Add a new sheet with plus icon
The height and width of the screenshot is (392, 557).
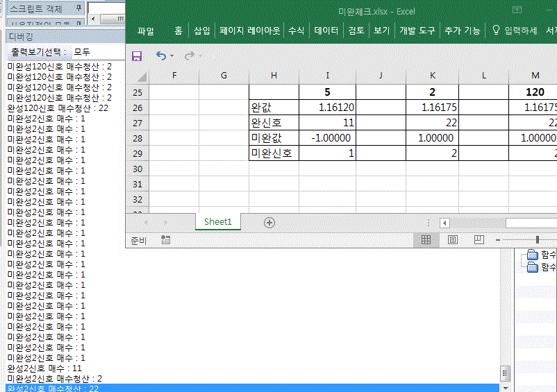269,222
